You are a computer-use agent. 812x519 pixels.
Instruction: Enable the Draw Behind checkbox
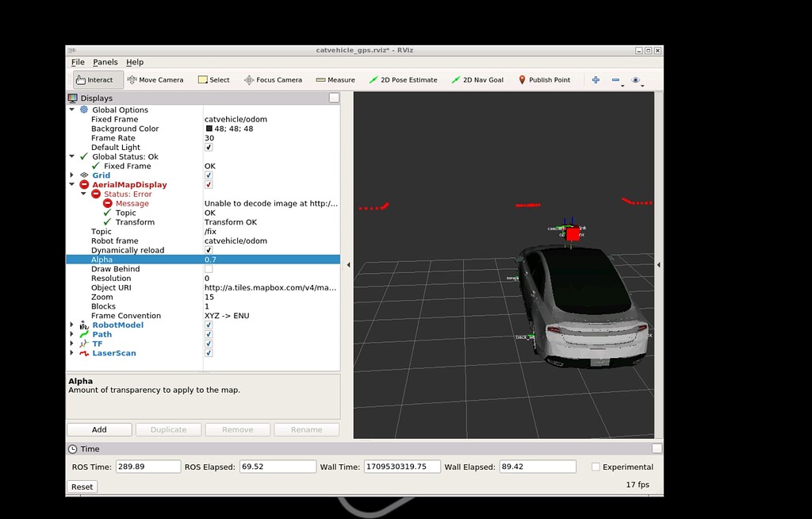(x=209, y=268)
